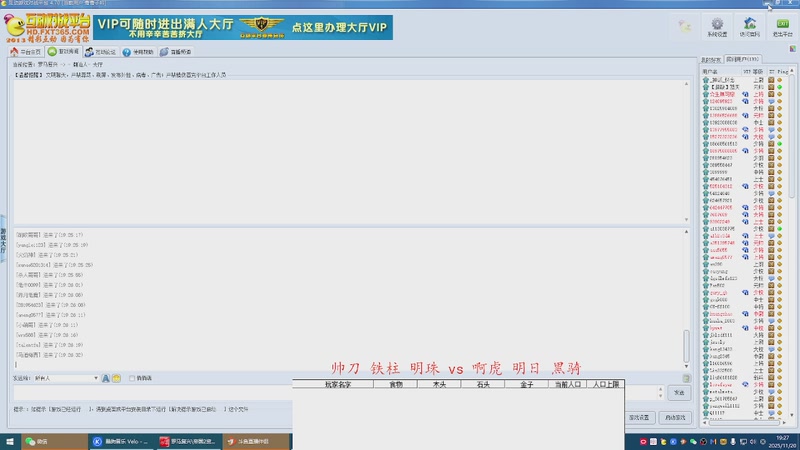Click the user list horizontal scrollbar
Viewport: 800px width, 450px height.
[x=744, y=422]
